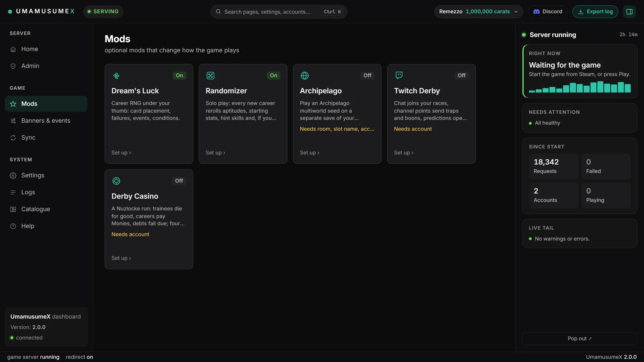Go to the Home page
The image size is (644, 362).
click(x=46, y=49)
